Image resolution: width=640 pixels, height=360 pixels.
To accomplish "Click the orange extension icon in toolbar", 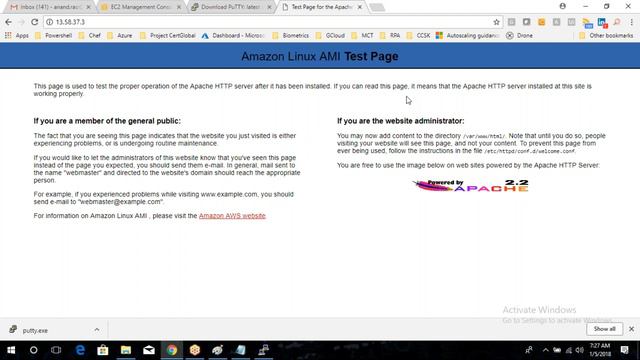I will tap(541, 22).
